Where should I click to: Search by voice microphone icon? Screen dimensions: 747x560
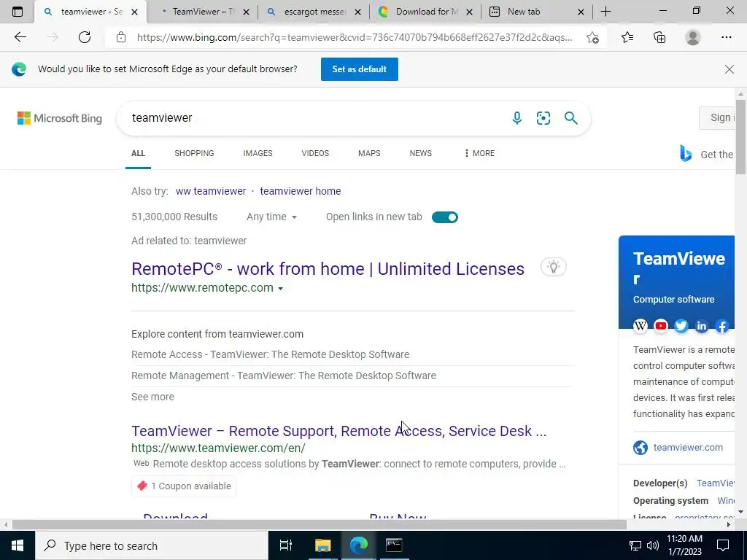(517, 117)
